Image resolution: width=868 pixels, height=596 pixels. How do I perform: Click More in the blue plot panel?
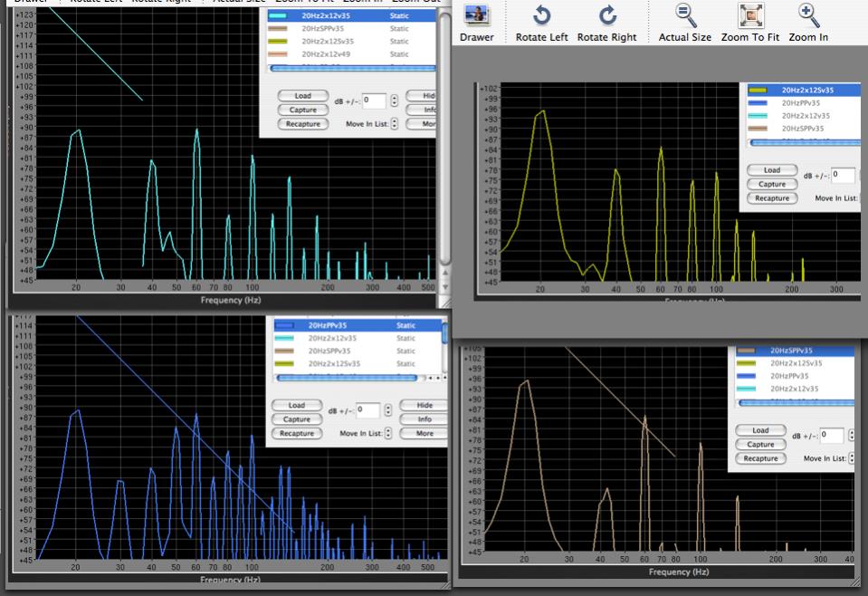pyautogui.click(x=424, y=433)
